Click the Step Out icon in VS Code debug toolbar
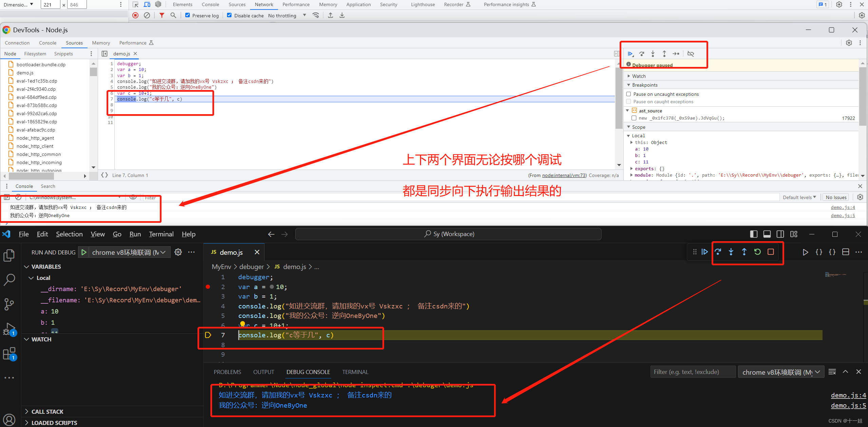Viewport: 868px width, 427px height. click(744, 252)
